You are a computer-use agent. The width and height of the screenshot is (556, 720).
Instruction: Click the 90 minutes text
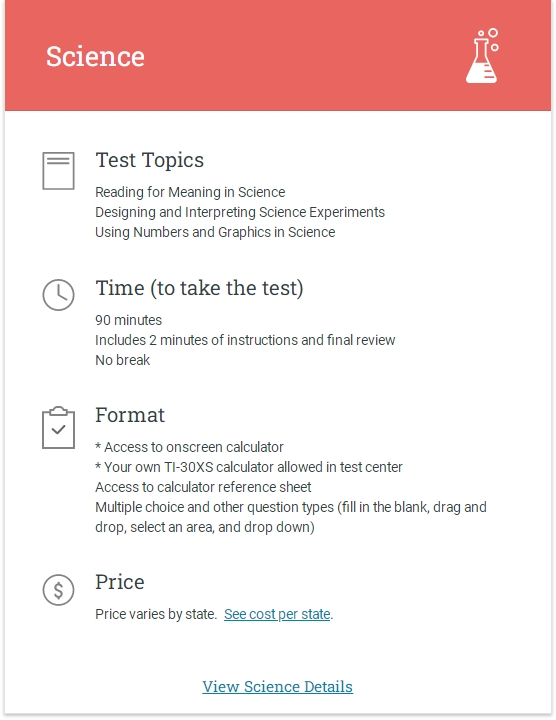[x=129, y=320]
